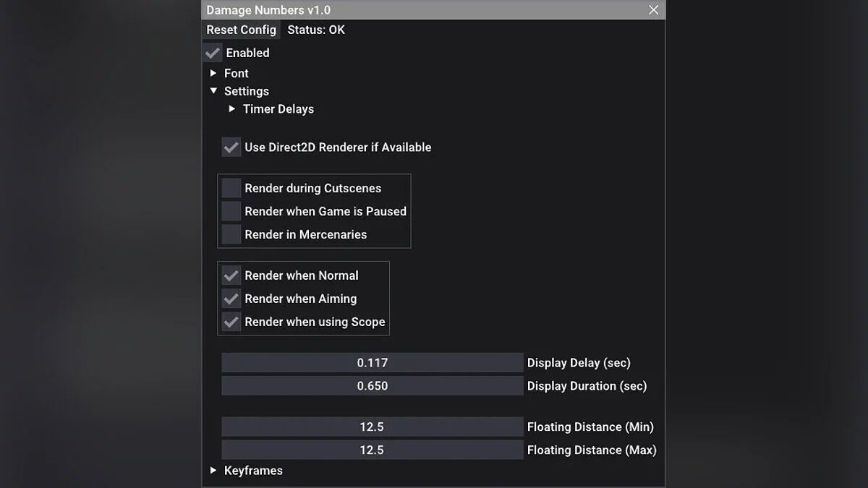
Task: Adjust the Display Duration slider field
Action: (372, 386)
